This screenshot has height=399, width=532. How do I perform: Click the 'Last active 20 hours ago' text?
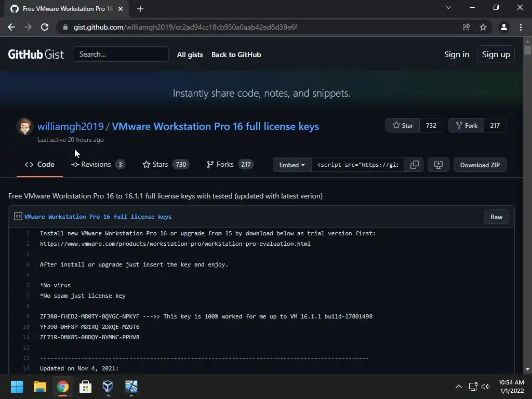click(x=71, y=140)
